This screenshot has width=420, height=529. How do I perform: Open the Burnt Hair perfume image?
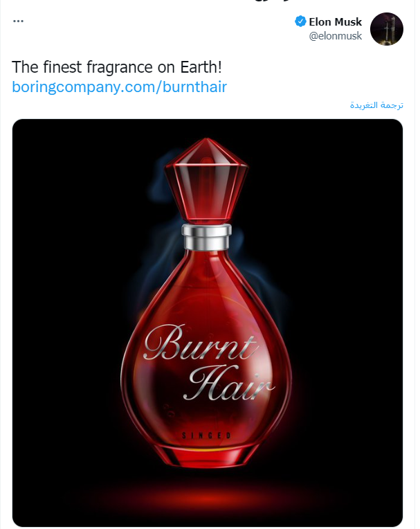(x=208, y=323)
